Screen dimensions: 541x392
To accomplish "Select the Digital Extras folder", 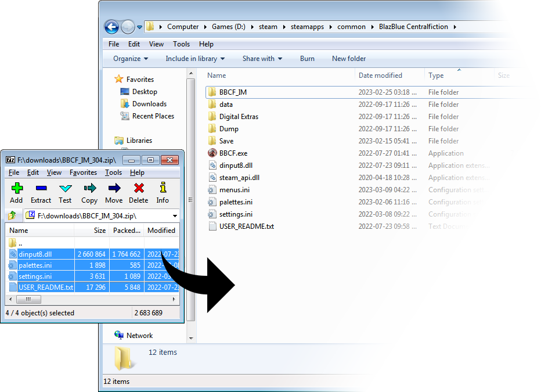I will [239, 117].
